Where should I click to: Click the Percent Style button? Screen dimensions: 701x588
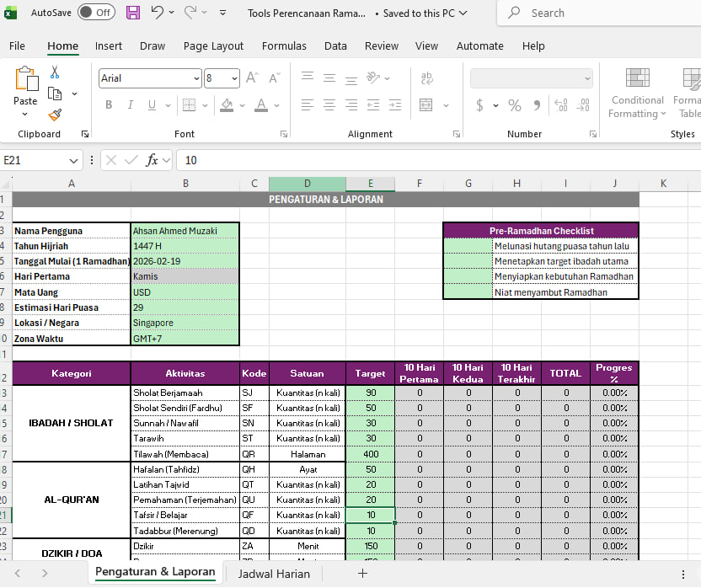(514, 105)
